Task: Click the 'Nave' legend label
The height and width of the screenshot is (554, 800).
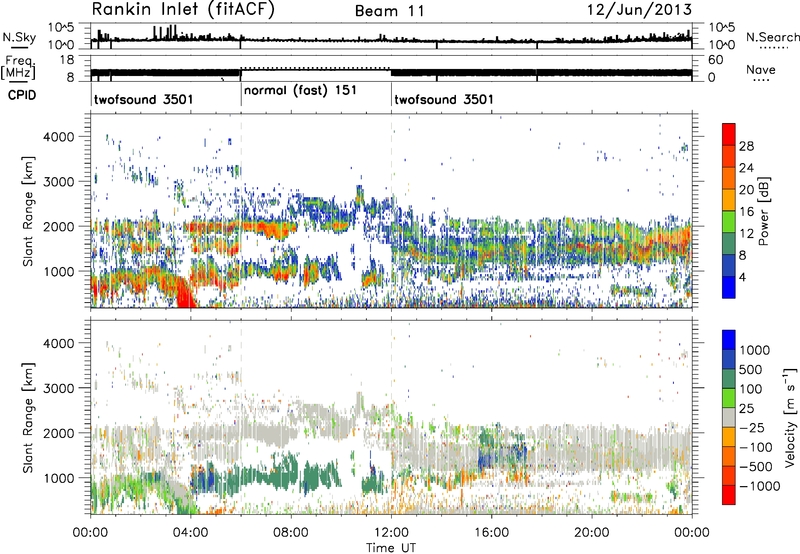Action: [x=761, y=70]
